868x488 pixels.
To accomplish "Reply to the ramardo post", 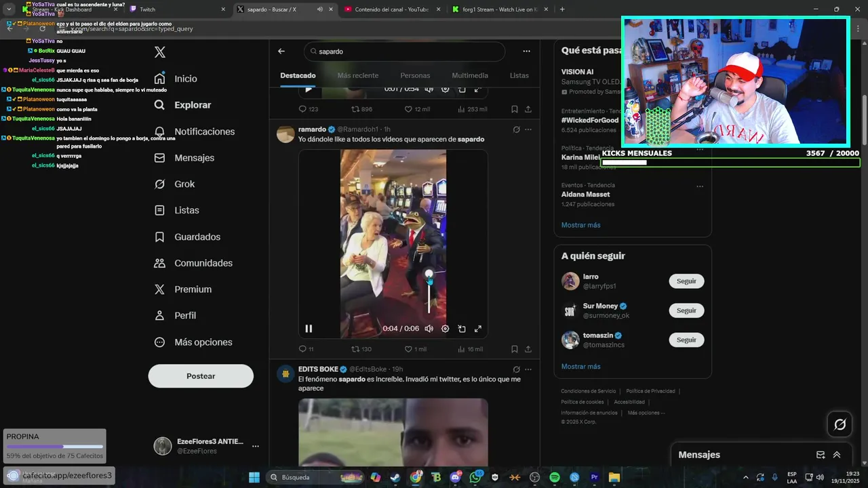I will 306,349.
